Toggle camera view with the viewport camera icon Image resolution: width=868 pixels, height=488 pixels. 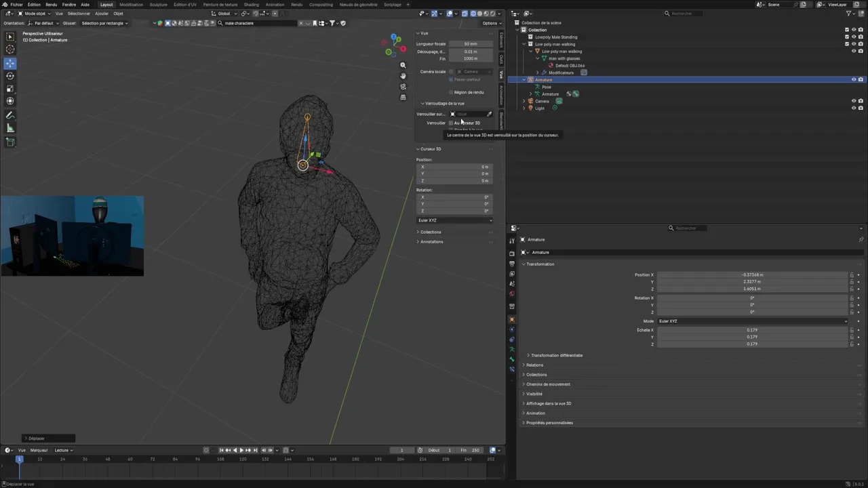pos(403,87)
